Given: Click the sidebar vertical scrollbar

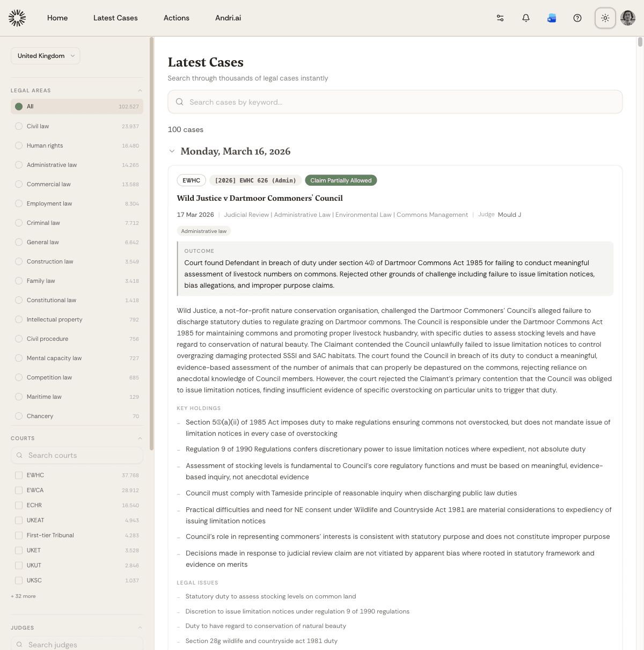Looking at the screenshot, I should pos(151,244).
